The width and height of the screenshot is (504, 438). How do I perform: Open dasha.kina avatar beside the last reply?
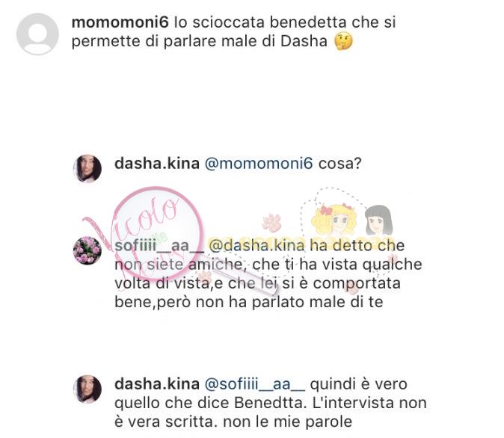pos(87,389)
